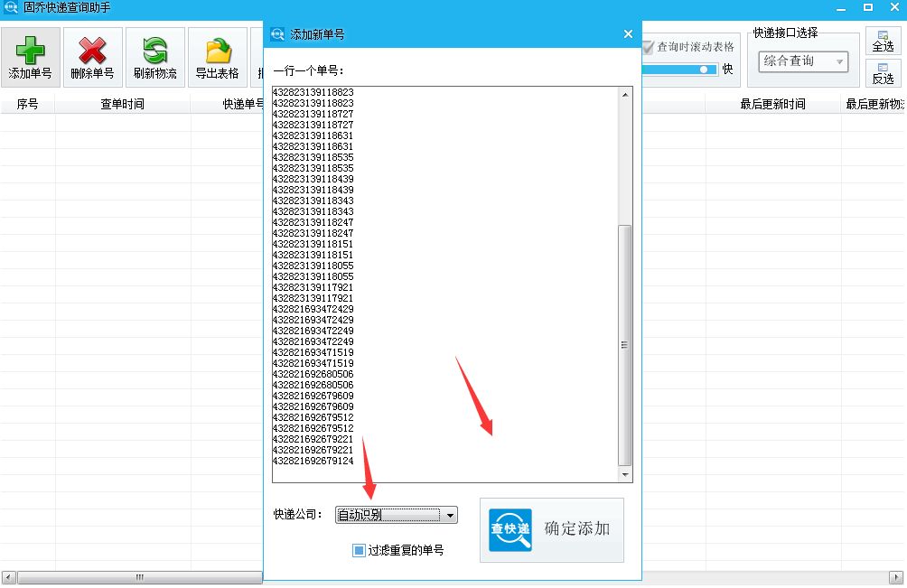Click the down arrow of the vertical scrollbar

(x=624, y=474)
